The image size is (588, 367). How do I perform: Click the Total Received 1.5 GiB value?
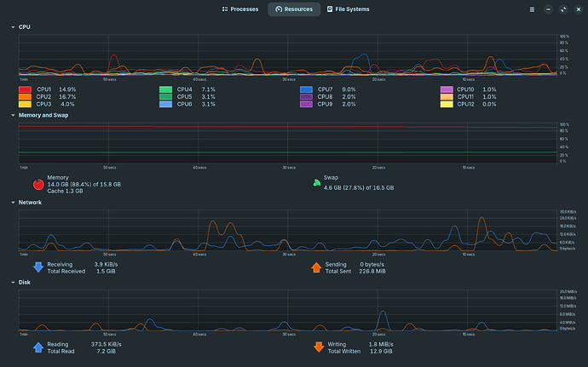click(106, 271)
